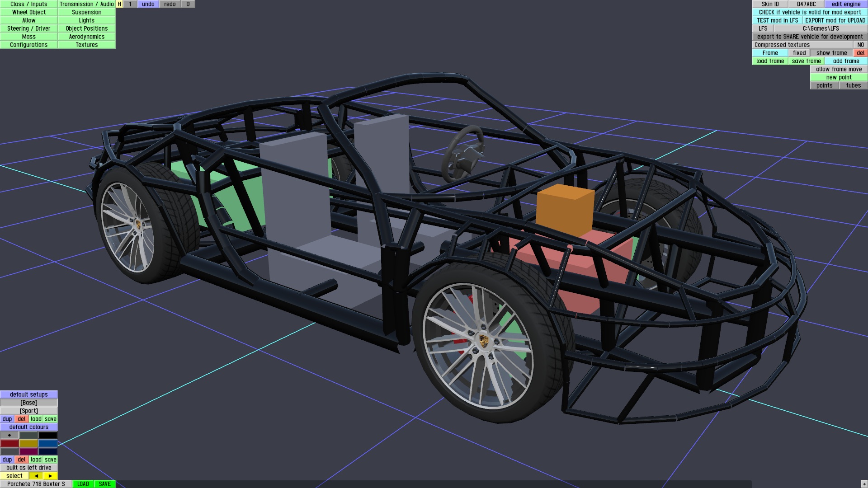Click the left arrow next to select
This screenshot has height=488, width=868.
coord(36,476)
